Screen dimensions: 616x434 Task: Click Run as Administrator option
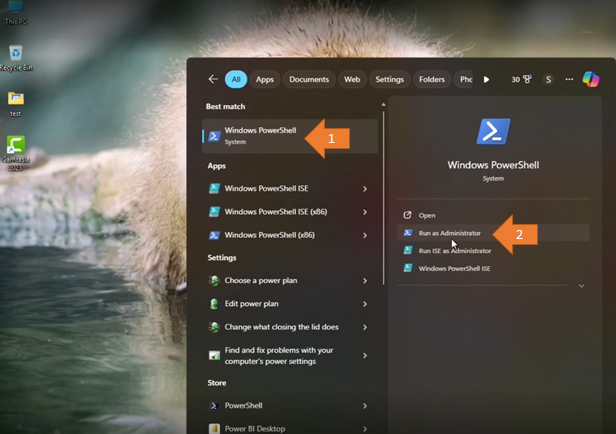pyautogui.click(x=449, y=233)
